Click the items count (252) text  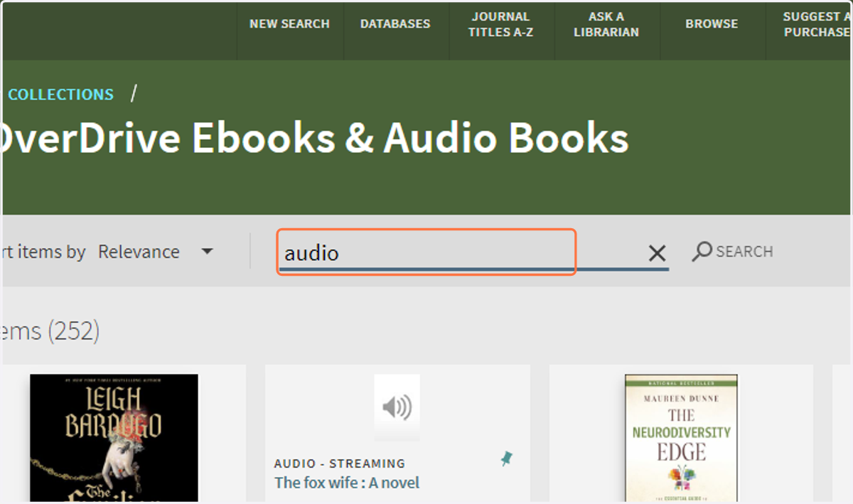tap(50, 331)
